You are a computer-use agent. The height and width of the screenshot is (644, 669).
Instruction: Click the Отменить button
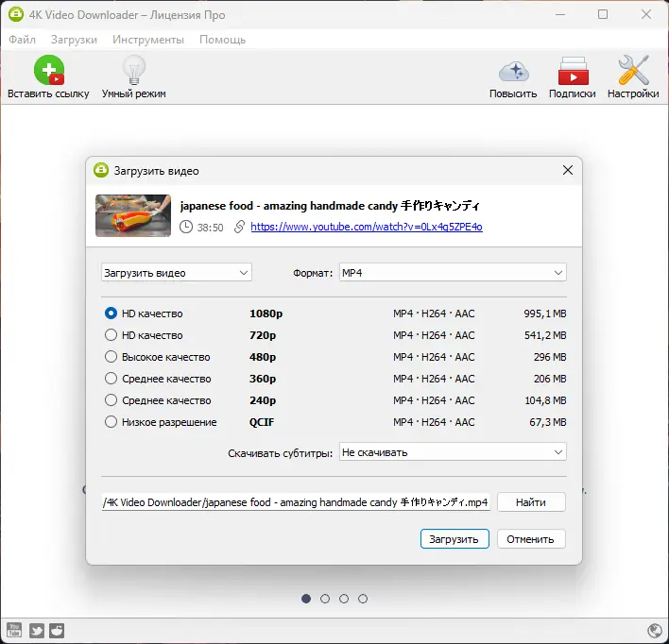tap(531, 539)
